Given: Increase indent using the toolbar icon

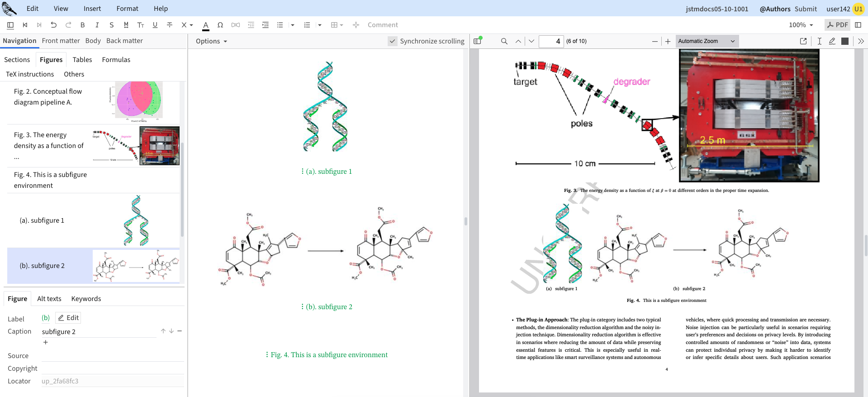Looking at the screenshot, I should (266, 25).
